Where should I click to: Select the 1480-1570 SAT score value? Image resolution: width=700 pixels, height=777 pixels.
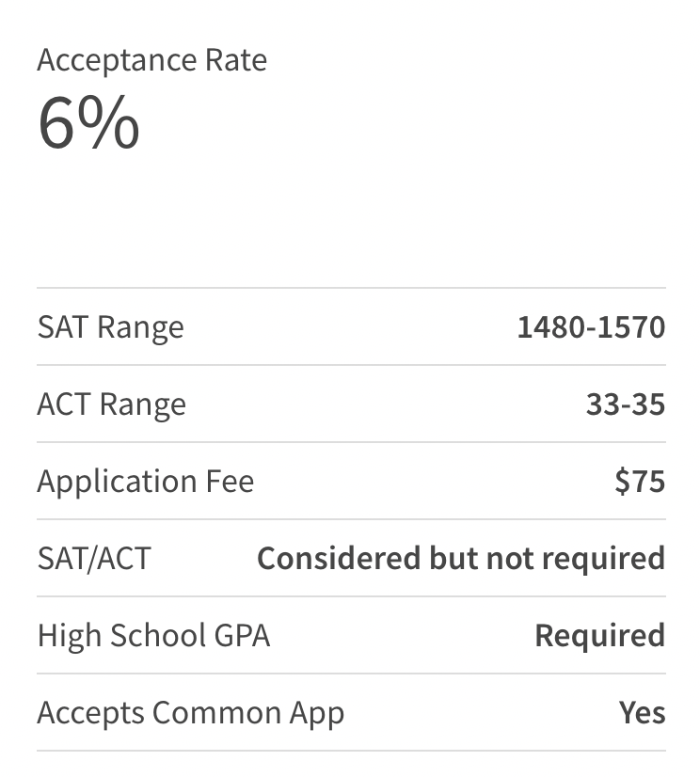pos(591,327)
